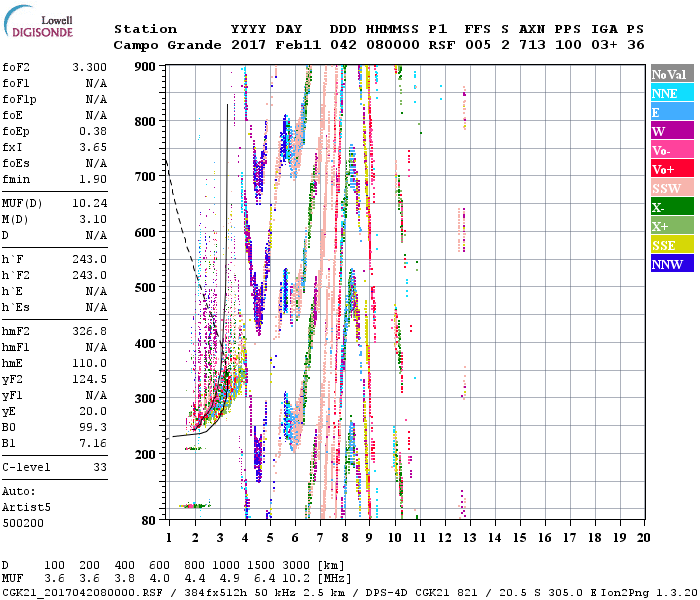Select the blue E legend entry
Viewport: 700px width, 600px height.
tap(670, 112)
